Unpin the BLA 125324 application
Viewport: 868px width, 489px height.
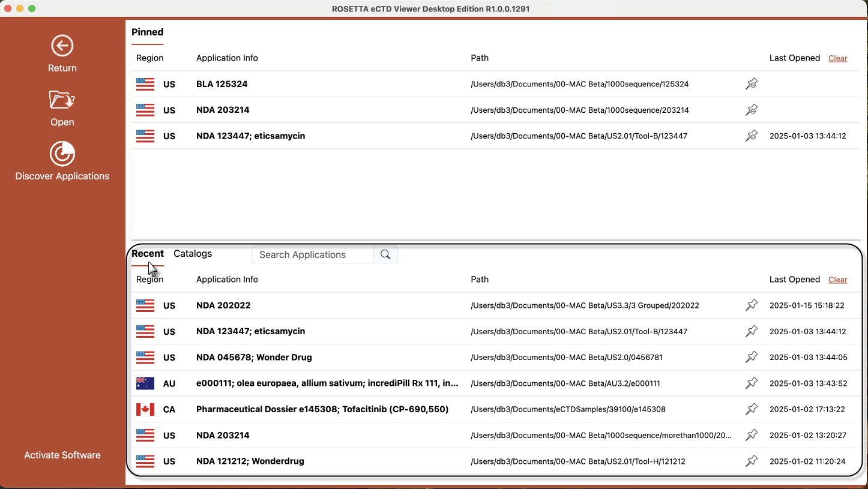751,84
